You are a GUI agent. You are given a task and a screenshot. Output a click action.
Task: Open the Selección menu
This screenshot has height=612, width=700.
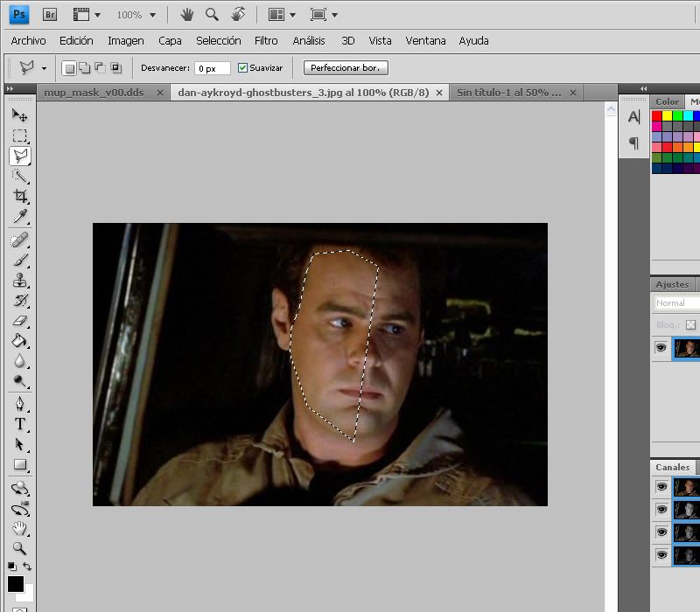(x=218, y=41)
